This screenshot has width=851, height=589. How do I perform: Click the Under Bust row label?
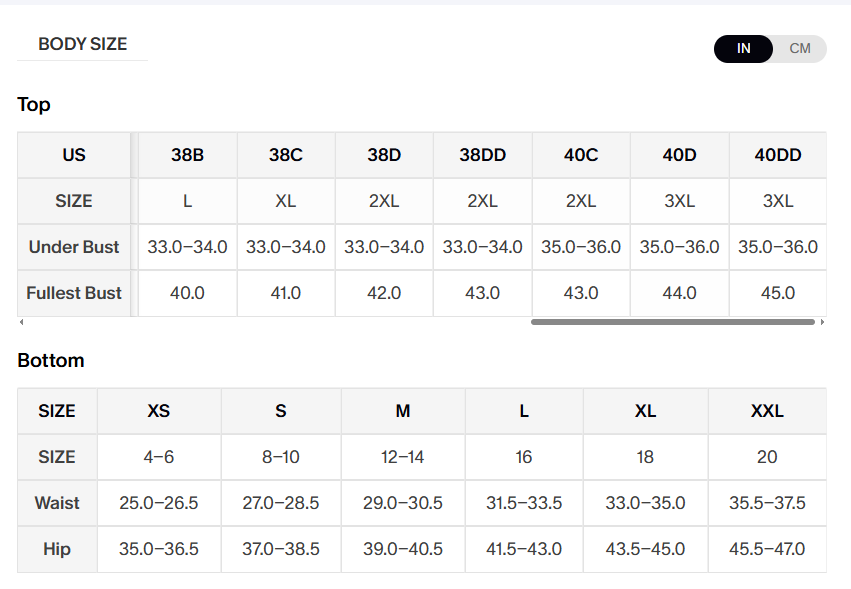[74, 247]
